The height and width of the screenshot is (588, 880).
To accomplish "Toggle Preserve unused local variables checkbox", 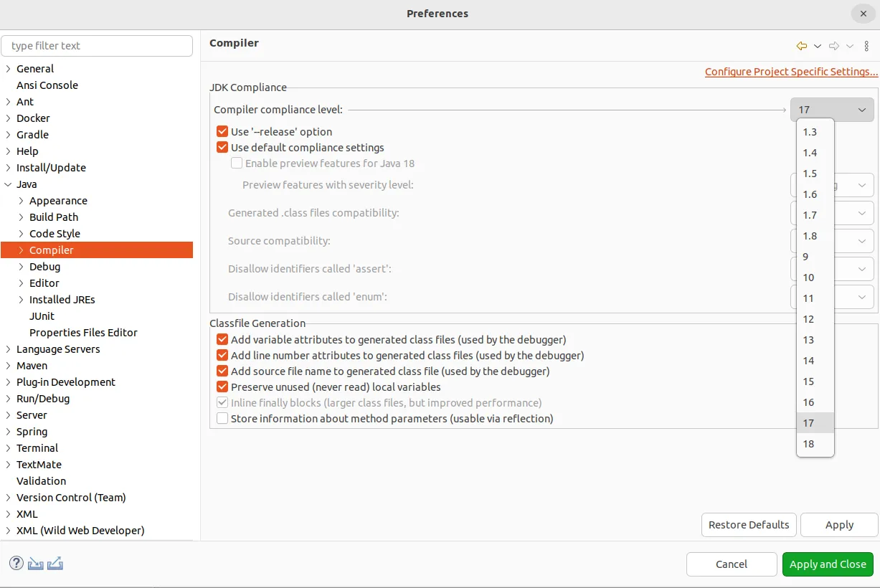I will (222, 387).
